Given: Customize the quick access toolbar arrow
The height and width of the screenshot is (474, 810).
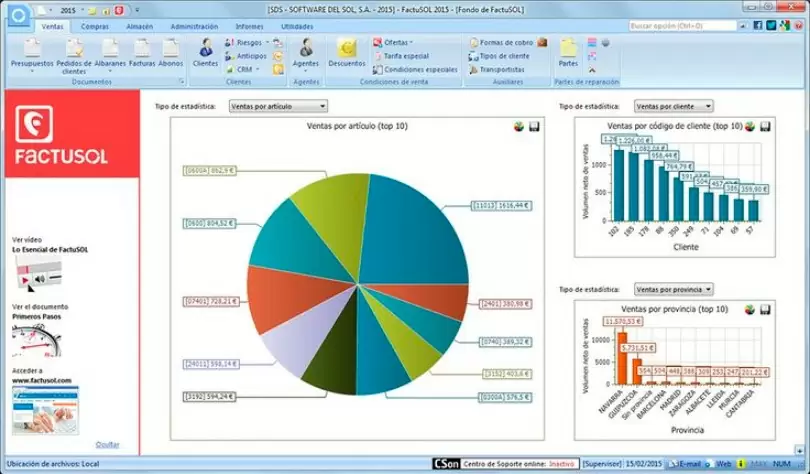Looking at the screenshot, I should pos(137,10).
